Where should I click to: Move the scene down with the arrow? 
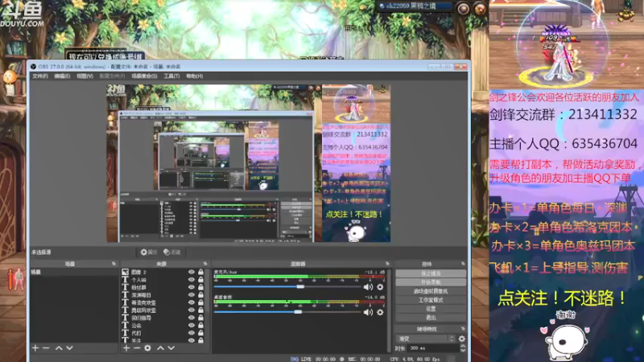click(69, 348)
